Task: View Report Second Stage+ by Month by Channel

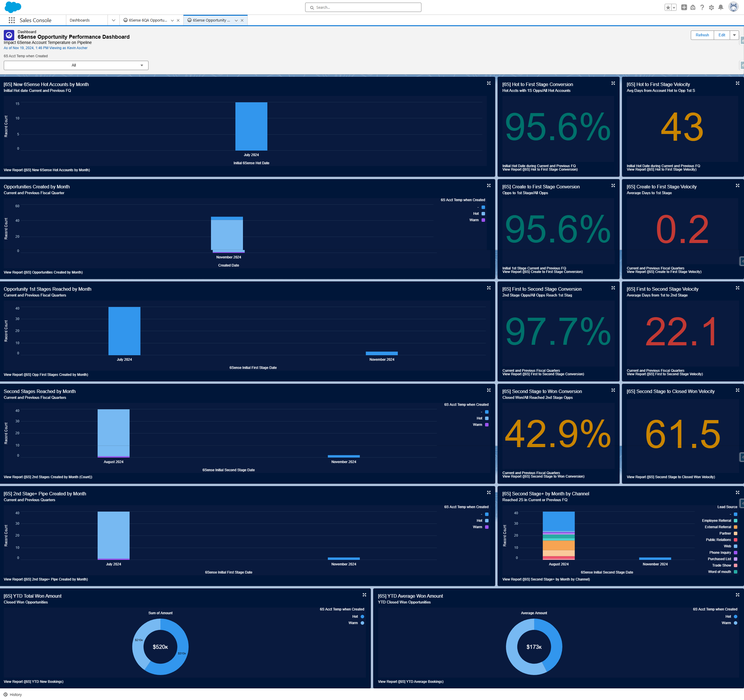Action: 546,579
